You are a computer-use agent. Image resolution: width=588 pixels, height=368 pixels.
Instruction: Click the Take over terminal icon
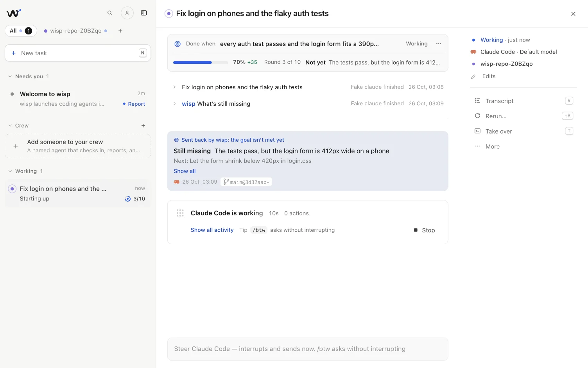pos(477,131)
